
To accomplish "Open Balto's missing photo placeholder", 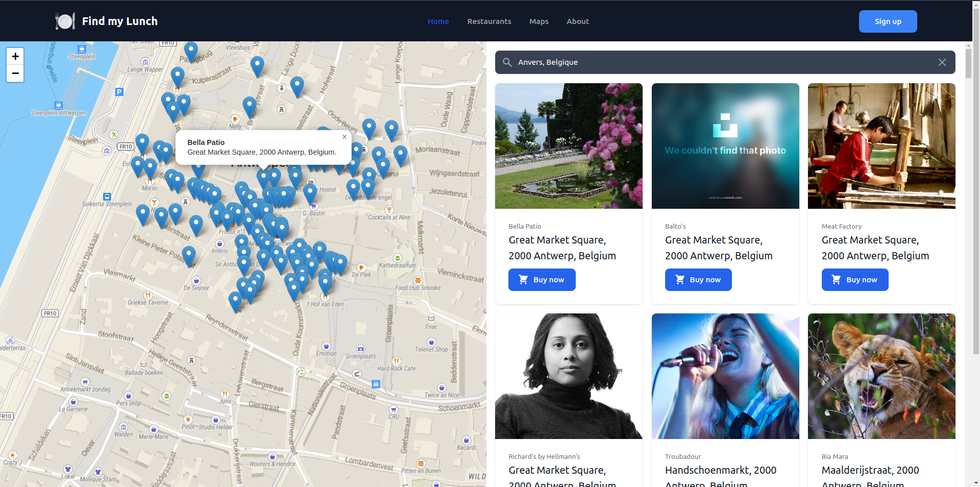I will 725,146.
